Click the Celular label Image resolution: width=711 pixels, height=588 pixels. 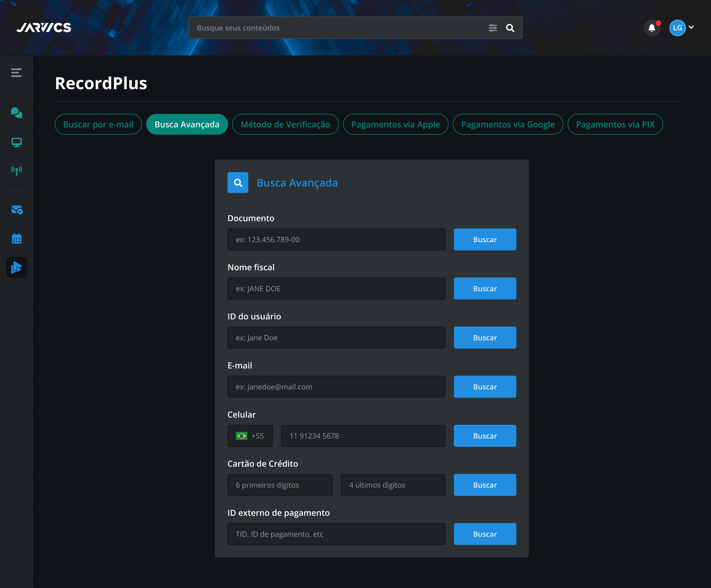[242, 415]
